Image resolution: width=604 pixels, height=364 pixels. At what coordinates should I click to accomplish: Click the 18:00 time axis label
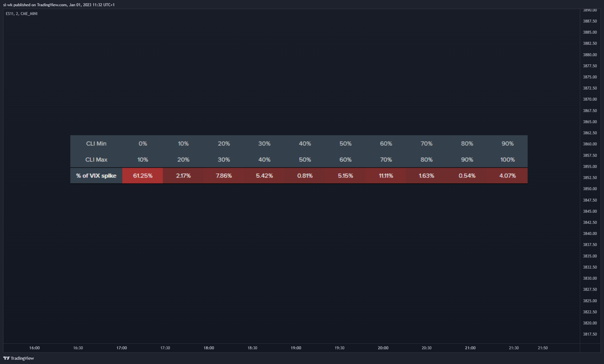pyautogui.click(x=209, y=348)
